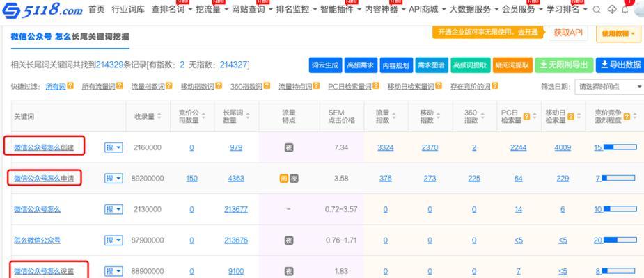Click the help icon next to 移动日检索量词

point(437,86)
